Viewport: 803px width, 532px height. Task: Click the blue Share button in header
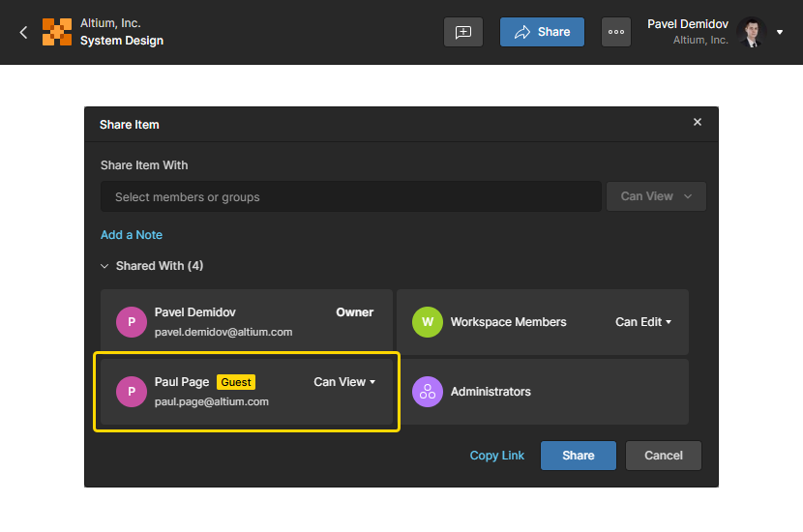542,32
